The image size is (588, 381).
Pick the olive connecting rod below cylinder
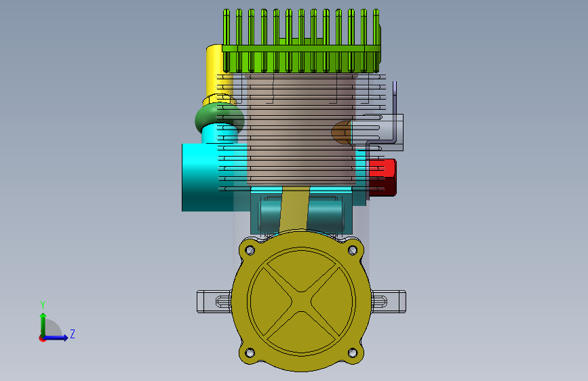click(x=294, y=208)
